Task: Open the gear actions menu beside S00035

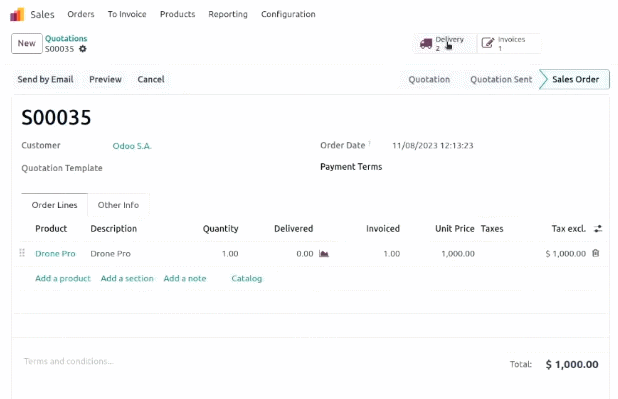Action: click(83, 49)
